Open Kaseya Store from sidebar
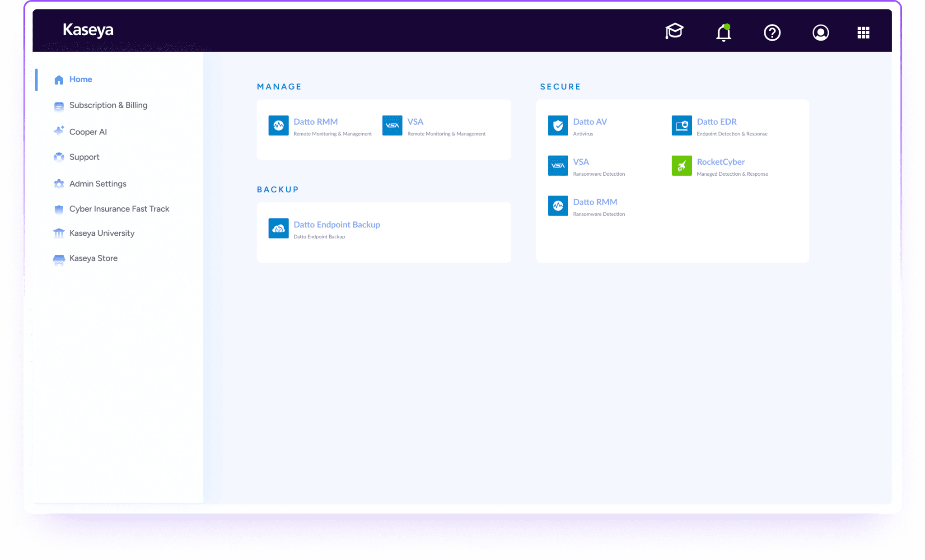This screenshot has height=560, width=925. pyautogui.click(x=93, y=258)
